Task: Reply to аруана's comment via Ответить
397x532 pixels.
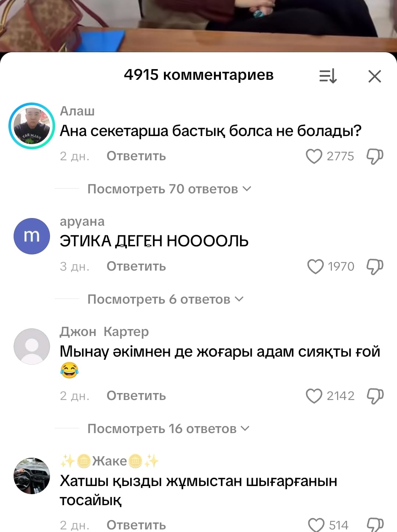Action: tap(136, 266)
